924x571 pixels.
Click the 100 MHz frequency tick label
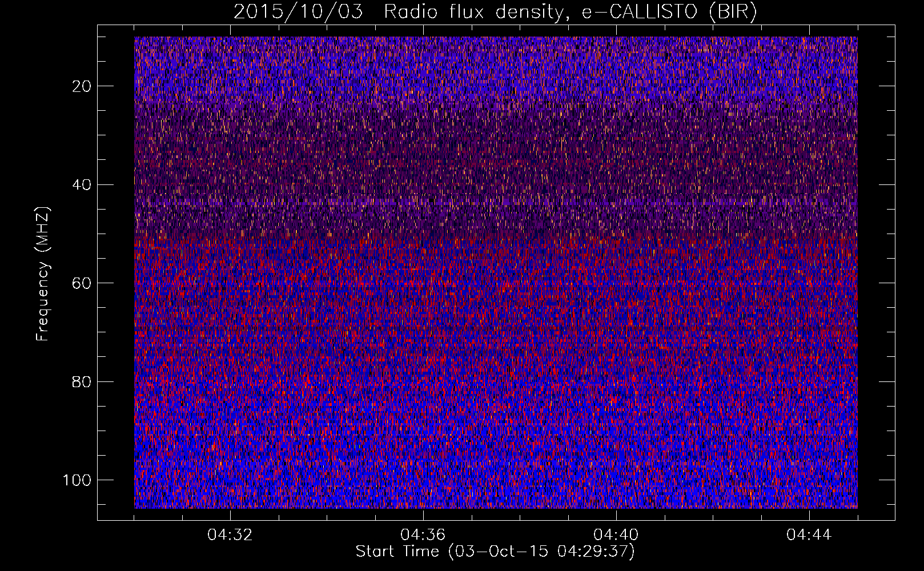77,480
